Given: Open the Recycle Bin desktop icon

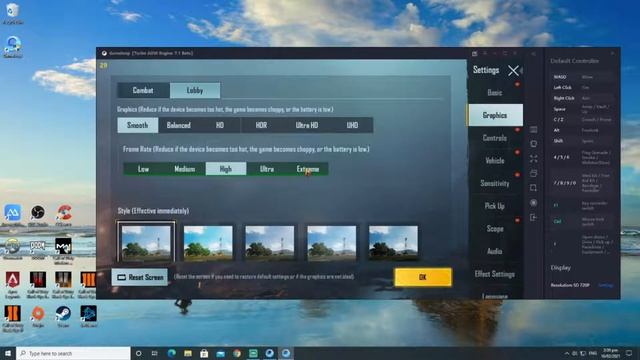Looking at the screenshot, I should 13,13.
